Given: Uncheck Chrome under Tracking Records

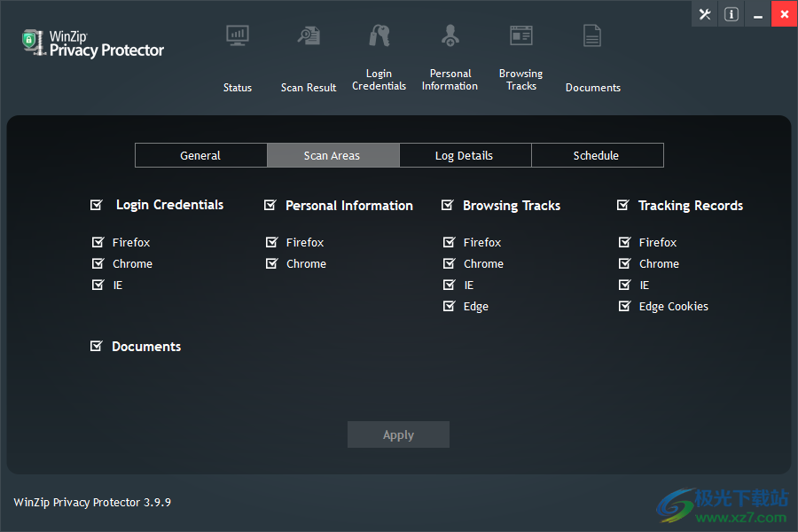Looking at the screenshot, I should (624, 263).
